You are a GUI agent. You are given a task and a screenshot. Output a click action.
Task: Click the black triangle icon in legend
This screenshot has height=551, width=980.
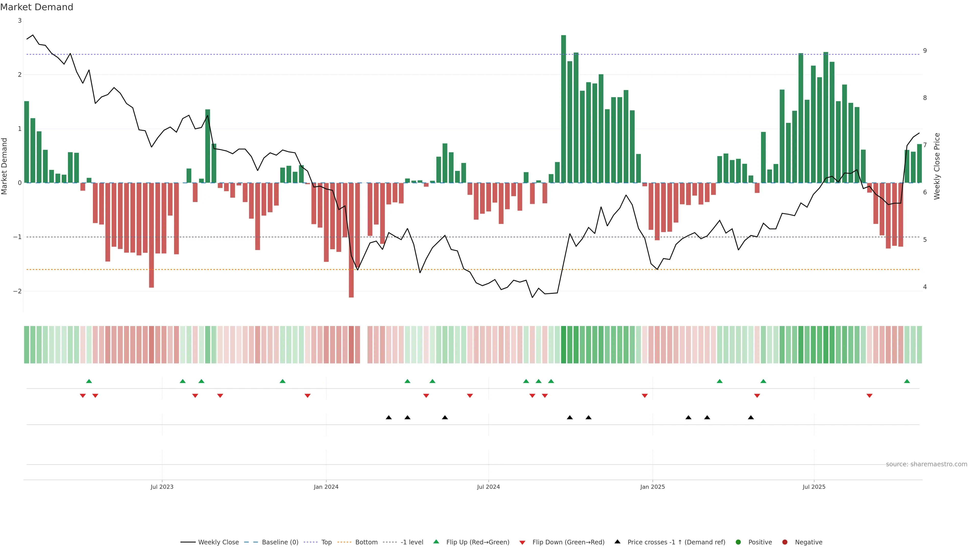tap(617, 542)
